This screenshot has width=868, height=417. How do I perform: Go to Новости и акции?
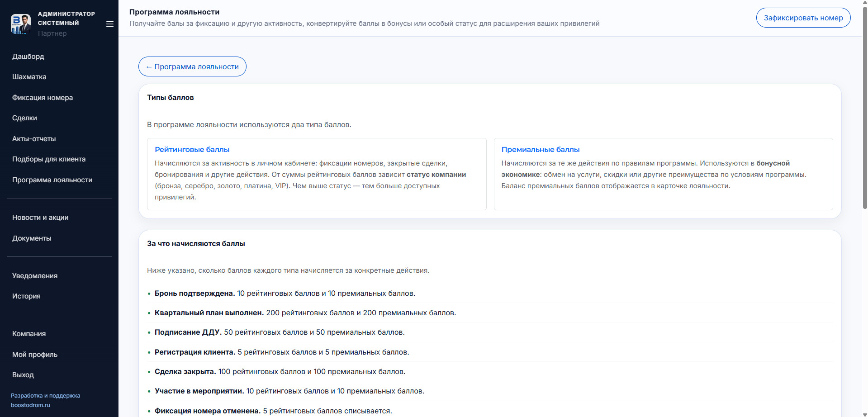click(40, 218)
